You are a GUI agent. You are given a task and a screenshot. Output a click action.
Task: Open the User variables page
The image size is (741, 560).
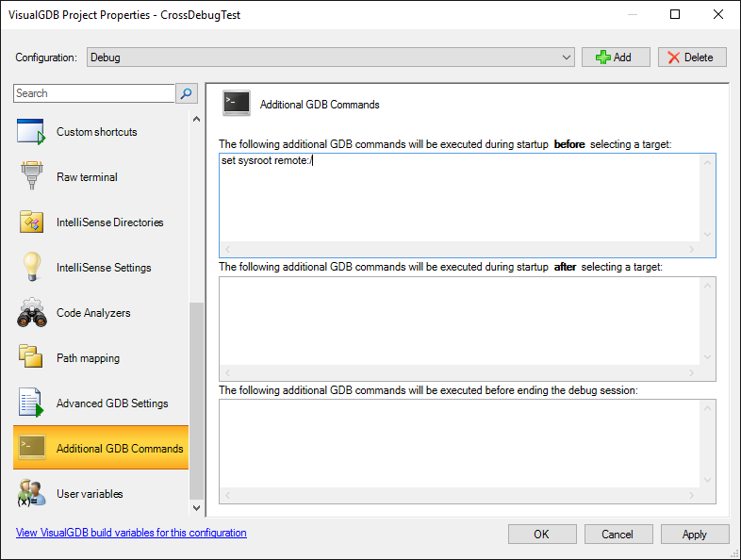(101, 493)
